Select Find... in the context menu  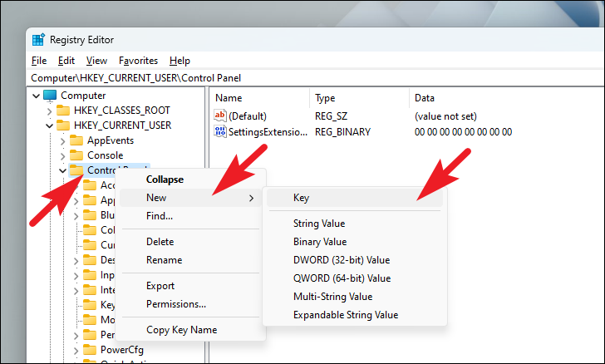pos(191,216)
